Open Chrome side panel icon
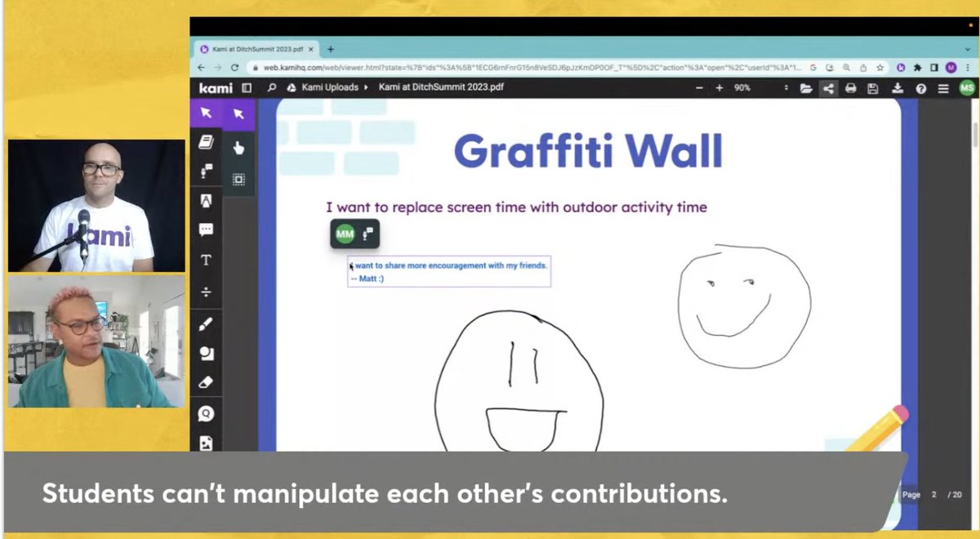The height and width of the screenshot is (539, 980). point(934,68)
